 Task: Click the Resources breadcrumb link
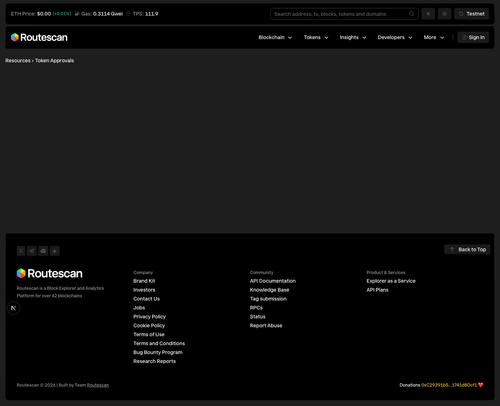click(18, 60)
